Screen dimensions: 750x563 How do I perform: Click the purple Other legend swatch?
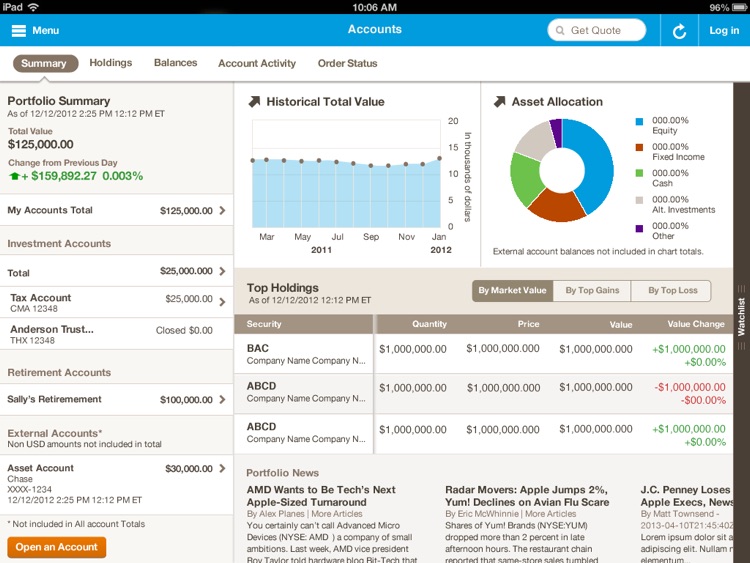[x=639, y=228]
